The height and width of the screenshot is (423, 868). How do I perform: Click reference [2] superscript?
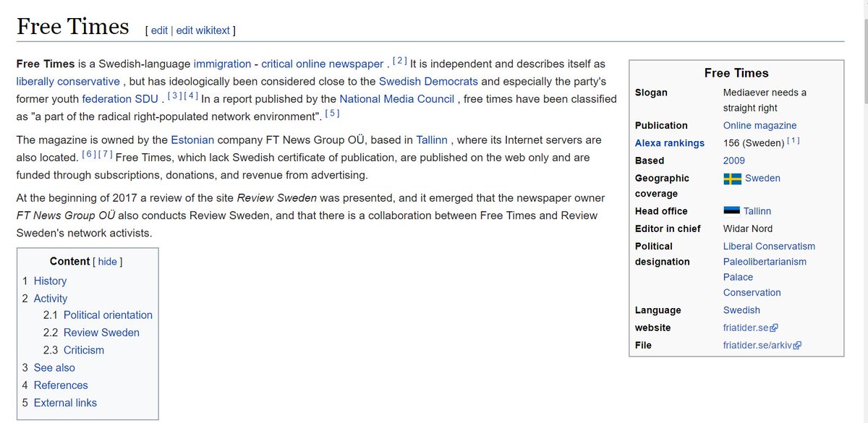click(400, 61)
